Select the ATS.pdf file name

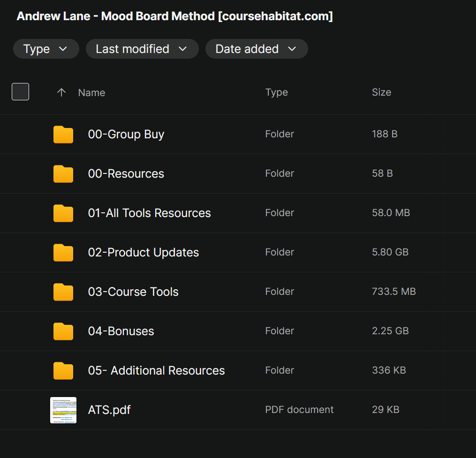pos(109,410)
